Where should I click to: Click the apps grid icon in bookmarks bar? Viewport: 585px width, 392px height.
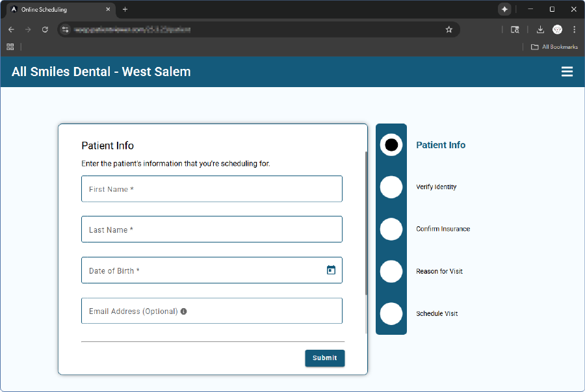[10, 47]
